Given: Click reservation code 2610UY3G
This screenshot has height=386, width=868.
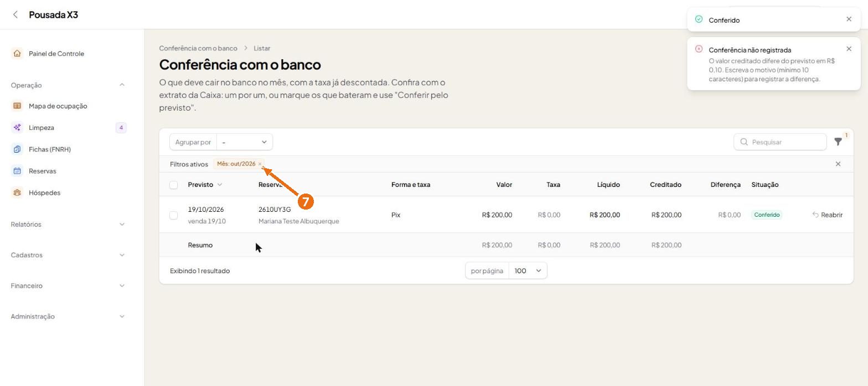Looking at the screenshot, I should [275, 210].
